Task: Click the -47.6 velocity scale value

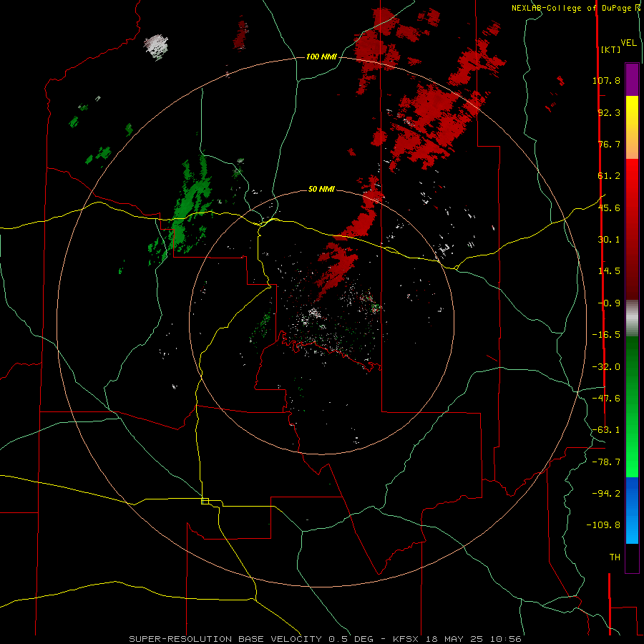Action: click(x=606, y=399)
